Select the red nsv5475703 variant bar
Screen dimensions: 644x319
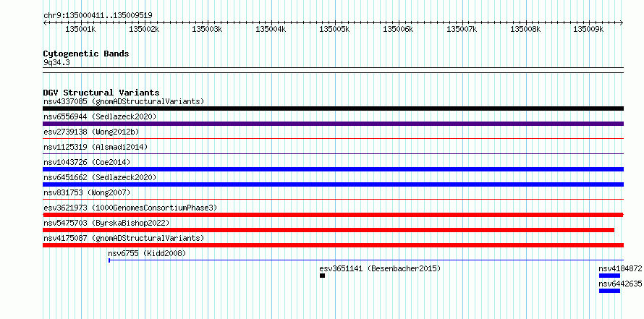[x=329, y=230]
